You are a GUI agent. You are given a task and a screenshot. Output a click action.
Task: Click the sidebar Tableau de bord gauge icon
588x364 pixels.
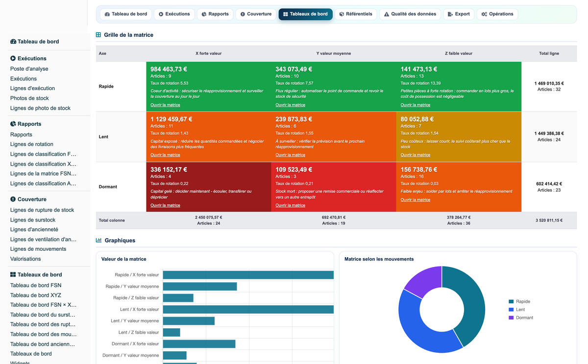[x=13, y=42]
